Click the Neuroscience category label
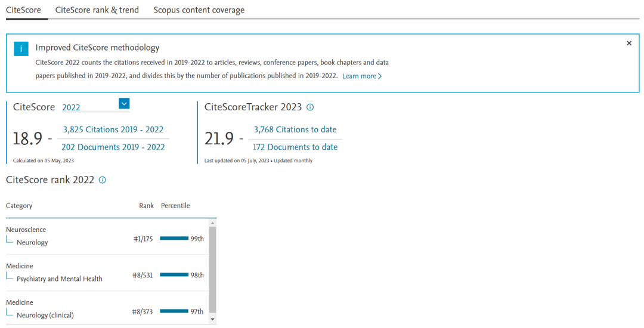Screen dimensions: 644x328 click(x=26, y=230)
